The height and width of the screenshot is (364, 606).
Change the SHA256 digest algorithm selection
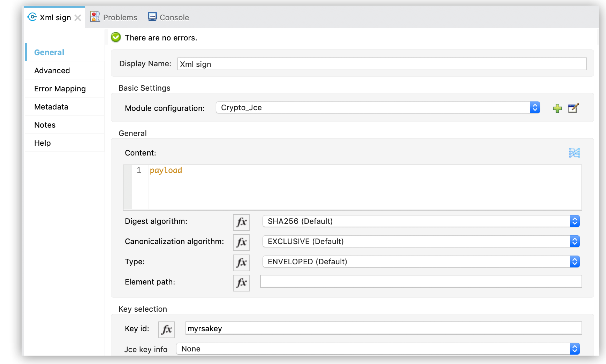pyautogui.click(x=575, y=221)
